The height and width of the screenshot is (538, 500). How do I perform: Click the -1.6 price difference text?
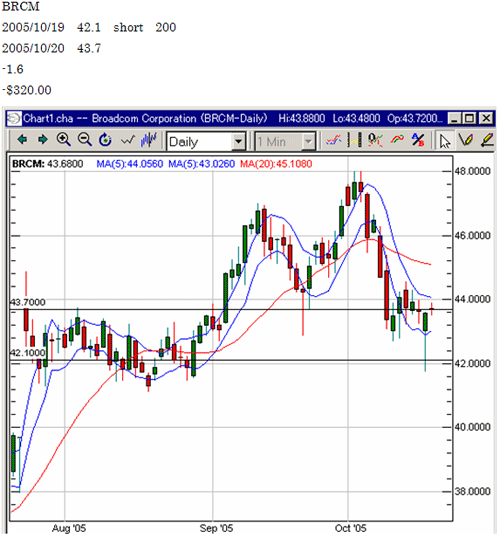point(13,69)
